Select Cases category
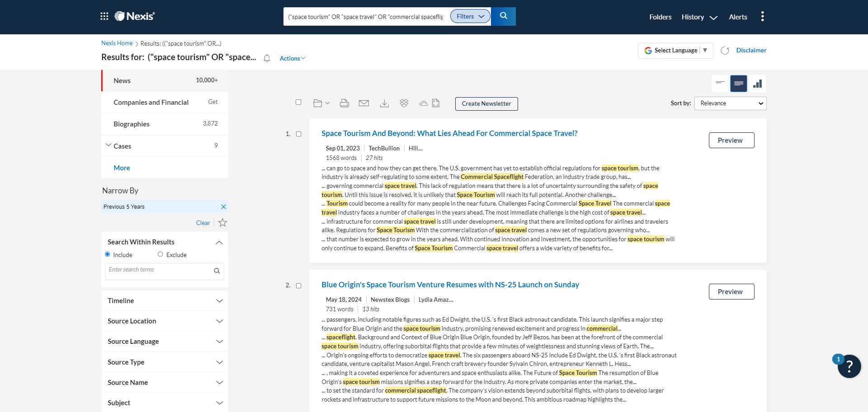Image resolution: width=868 pixels, height=412 pixels. pyautogui.click(x=165, y=146)
